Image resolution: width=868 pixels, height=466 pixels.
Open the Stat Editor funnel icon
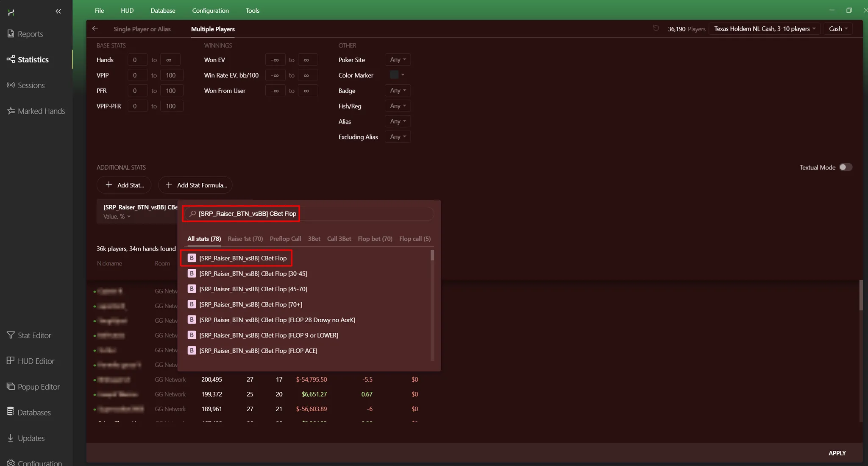click(x=11, y=335)
